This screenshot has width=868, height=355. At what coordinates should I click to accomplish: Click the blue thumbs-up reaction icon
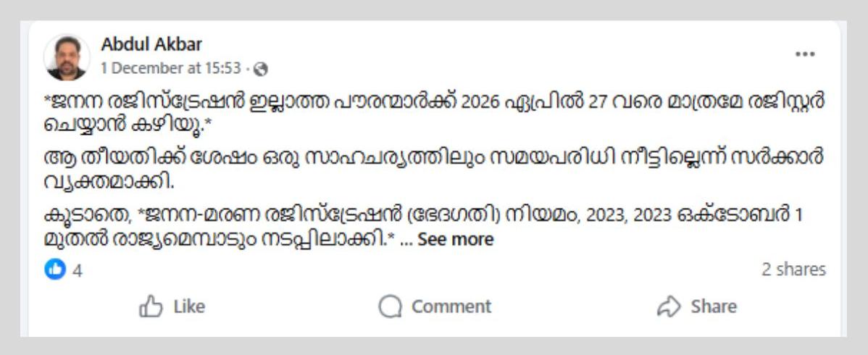pyautogui.click(x=55, y=270)
